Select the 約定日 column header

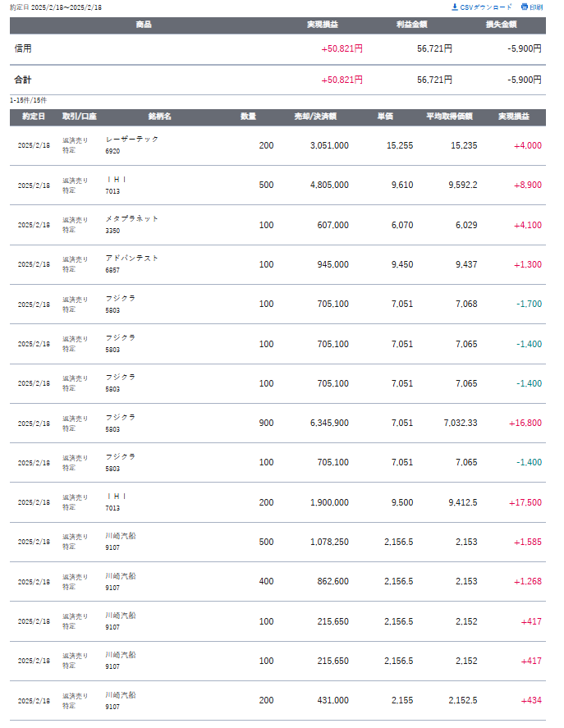(34, 117)
